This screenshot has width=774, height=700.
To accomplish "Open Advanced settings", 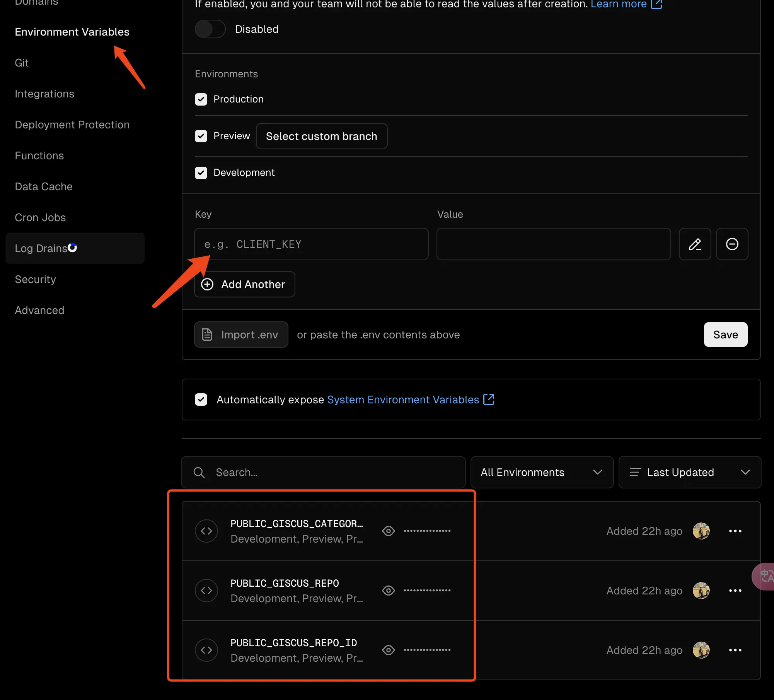I will click(39, 310).
